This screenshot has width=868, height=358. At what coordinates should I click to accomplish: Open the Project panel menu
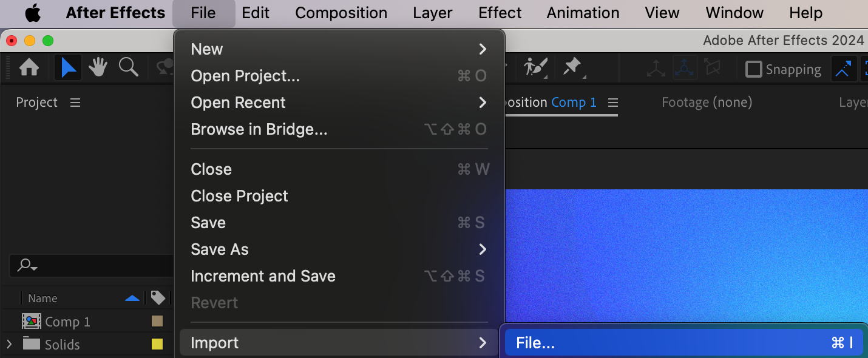click(75, 103)
